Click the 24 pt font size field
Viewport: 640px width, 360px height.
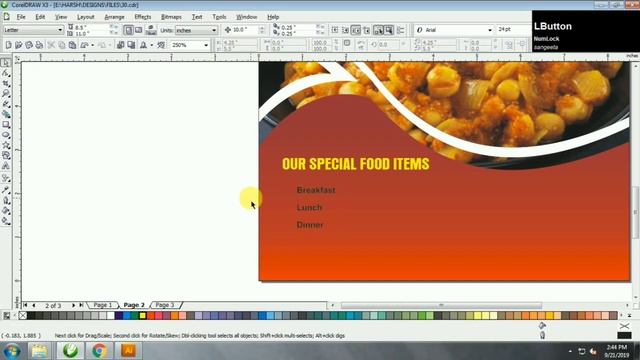pos(513,30)
